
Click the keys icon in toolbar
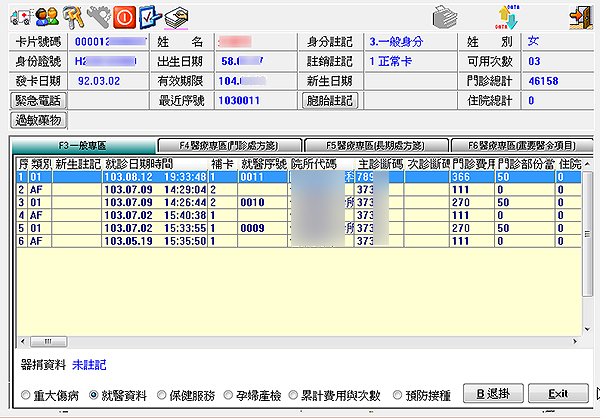[x=73, y=15]
